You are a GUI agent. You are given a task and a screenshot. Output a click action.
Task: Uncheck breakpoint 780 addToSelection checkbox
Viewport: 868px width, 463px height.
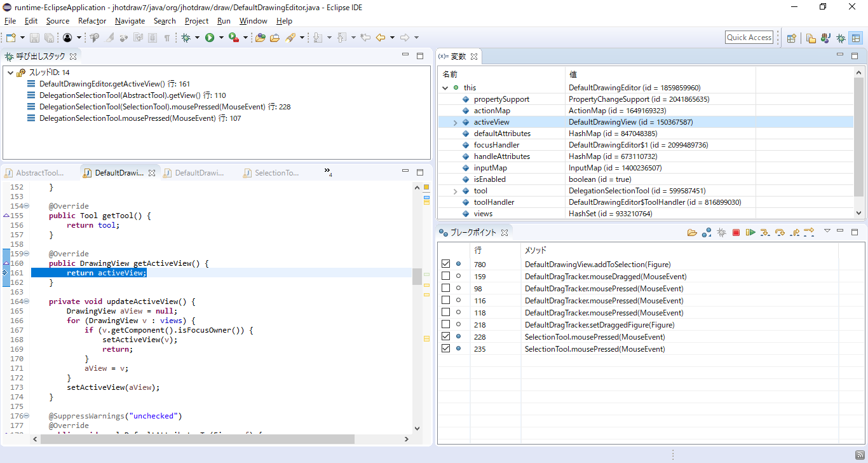pos(445,264)
